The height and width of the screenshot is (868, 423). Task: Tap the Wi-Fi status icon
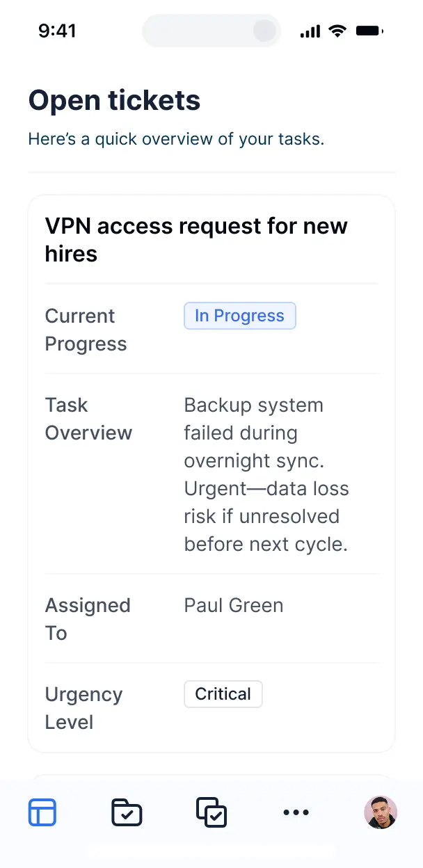click(x=337, y=31)
